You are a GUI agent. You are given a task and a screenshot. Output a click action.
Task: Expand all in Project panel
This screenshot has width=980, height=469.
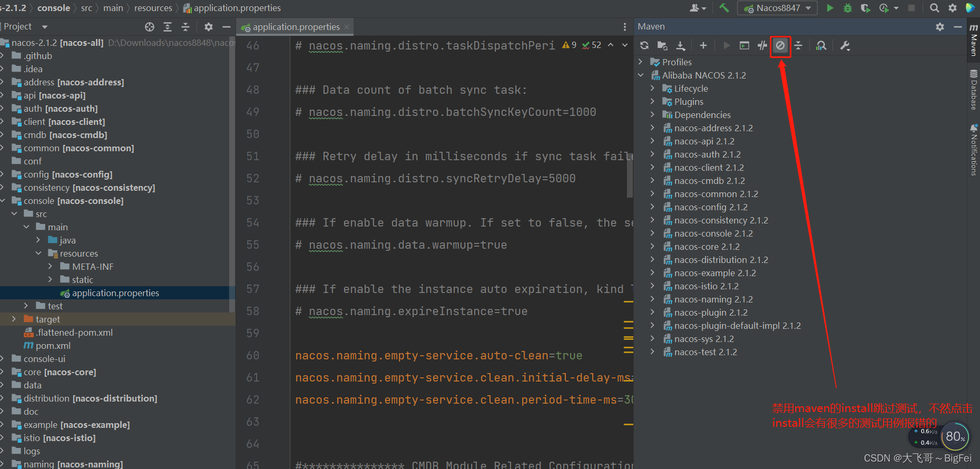168,27
